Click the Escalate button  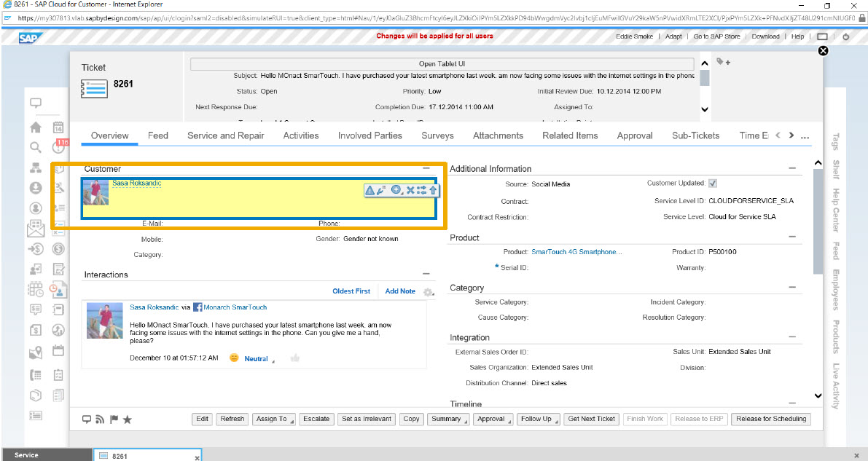point(316,419)
